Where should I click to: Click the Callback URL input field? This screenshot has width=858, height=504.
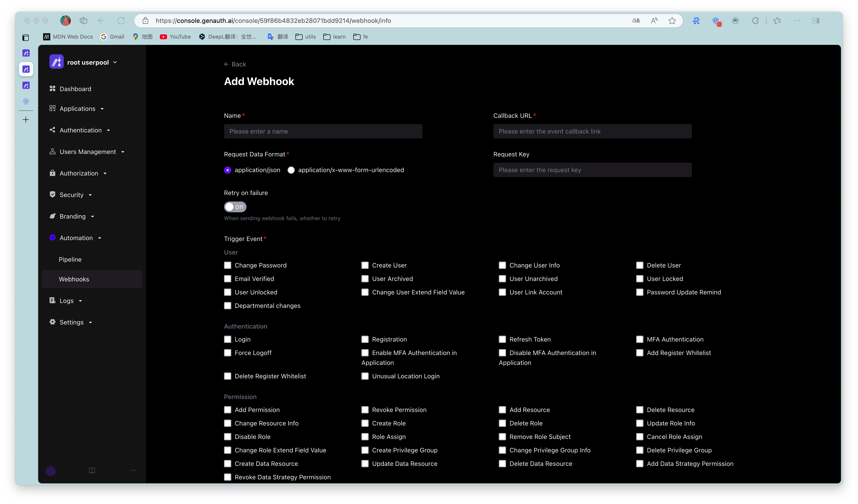click(592, 131)
